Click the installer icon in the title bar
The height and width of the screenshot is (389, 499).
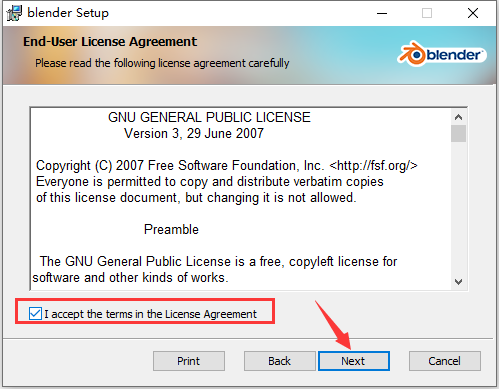(14, 13)
